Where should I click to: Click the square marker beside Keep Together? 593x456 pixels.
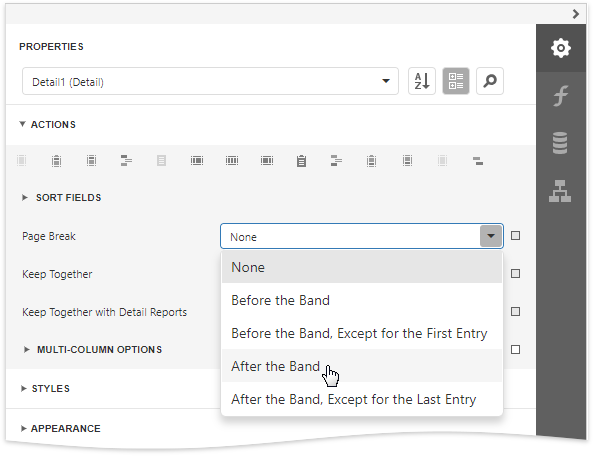pyautogui.click(x=515, y=274)
